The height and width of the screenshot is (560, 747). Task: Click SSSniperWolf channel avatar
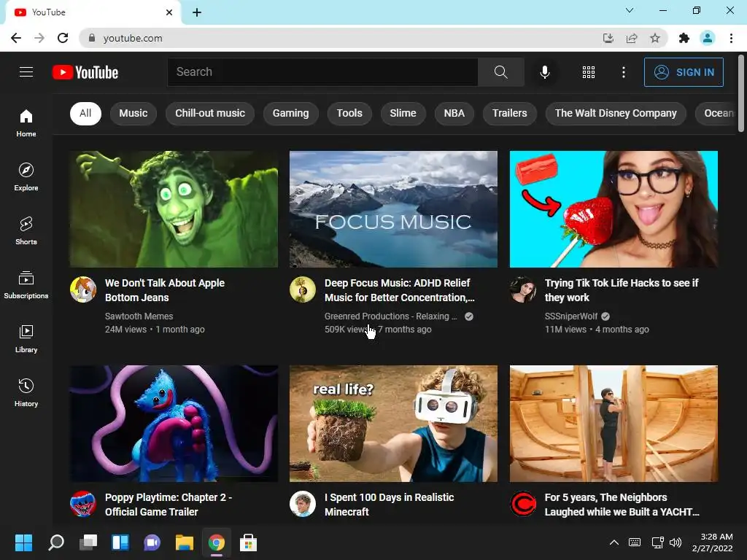522,289
